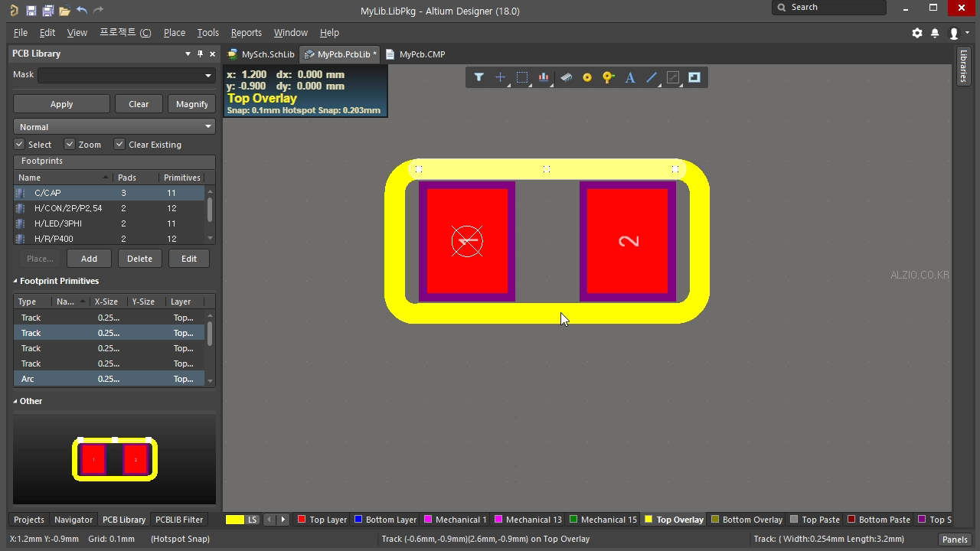The image size is (980, 551).
Task: Open the Panels button in the status bar
Action: coord(955,540)
